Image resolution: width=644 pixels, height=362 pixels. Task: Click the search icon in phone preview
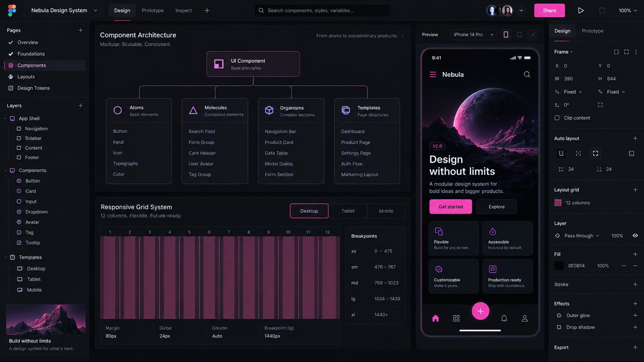(527, 74)
